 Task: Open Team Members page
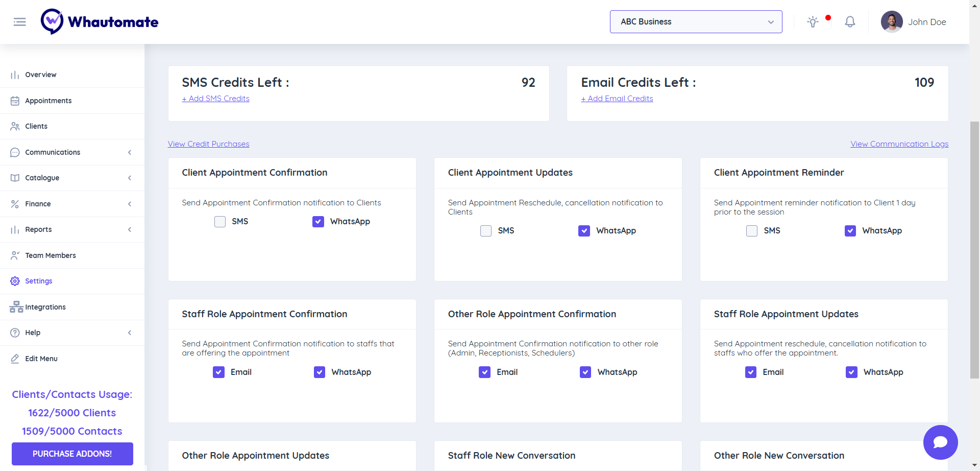[x=51, y=255]
